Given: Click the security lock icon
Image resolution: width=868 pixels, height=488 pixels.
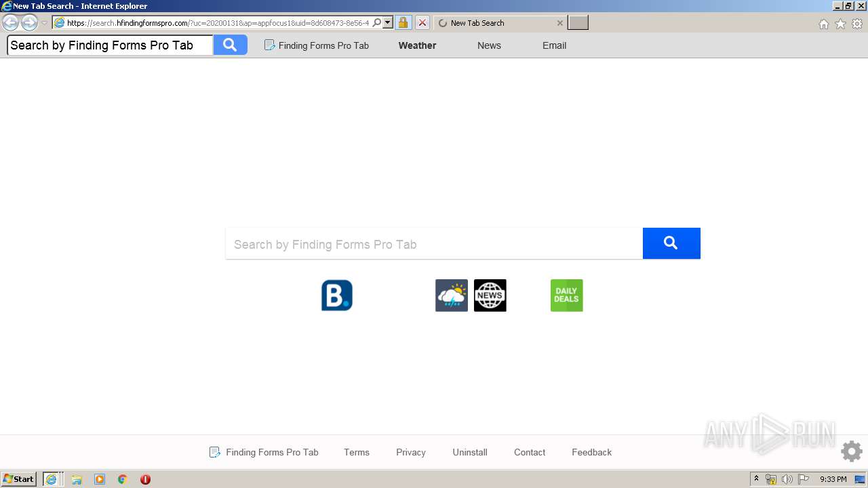Looking at the screenshot, I should pyautogui.click(x=403, y=23).
